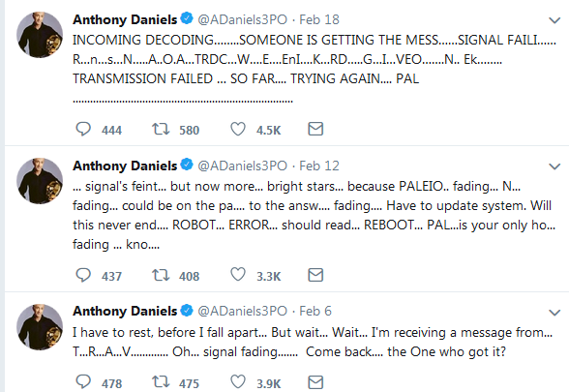Viewport: 569px width, 392px height.
Task: Click envelope icon on Feb 12 tweet
Action: click(315, 275)
